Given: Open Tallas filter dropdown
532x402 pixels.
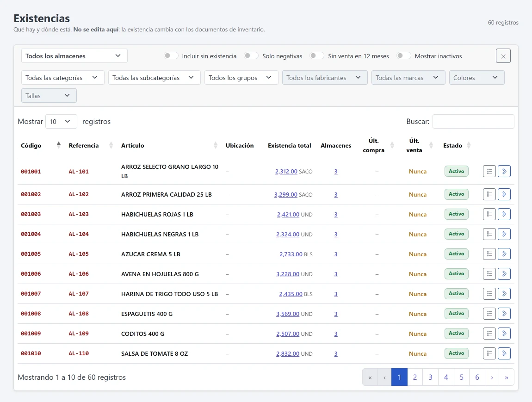Looking at the screenshot, I should (49, 96).
